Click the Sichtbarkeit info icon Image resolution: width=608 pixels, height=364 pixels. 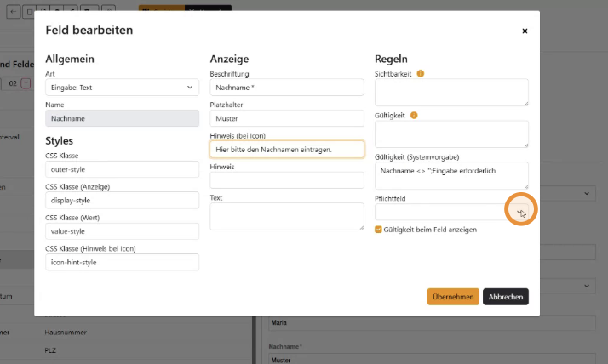421,74
